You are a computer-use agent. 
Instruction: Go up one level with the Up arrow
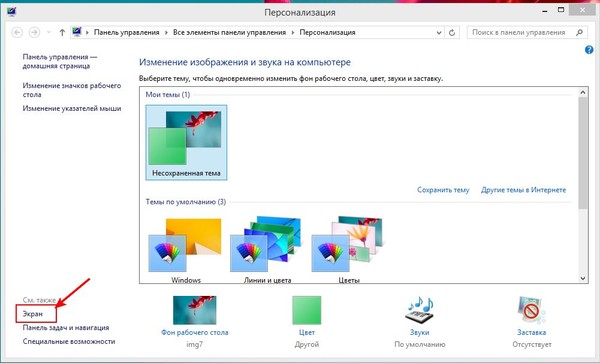tap(62, 33)
